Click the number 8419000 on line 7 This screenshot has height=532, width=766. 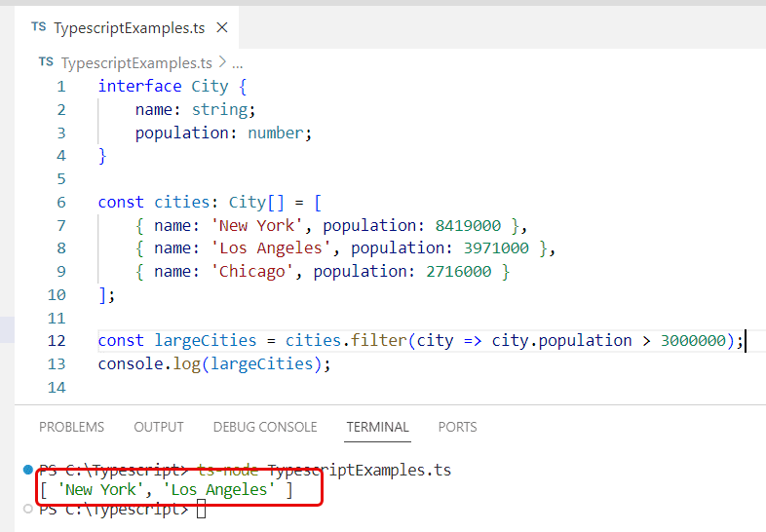pyautogui.click(x=468, y=225)
